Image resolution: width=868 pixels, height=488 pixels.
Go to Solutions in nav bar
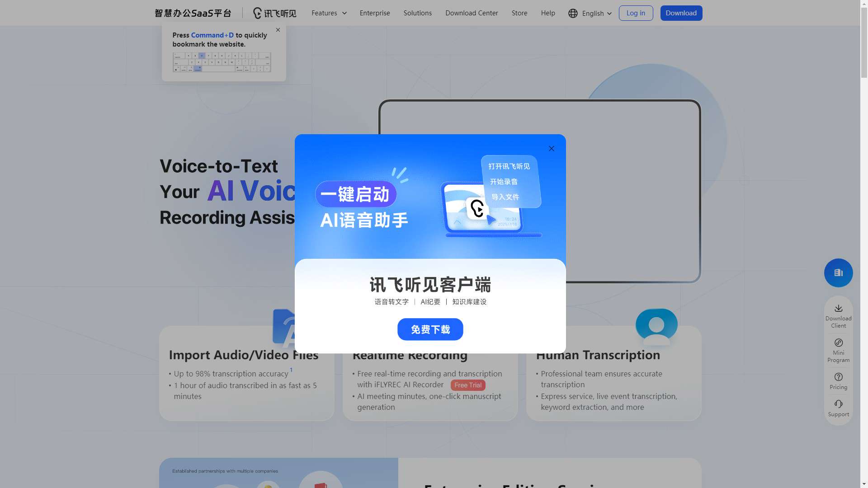[417, 13]
